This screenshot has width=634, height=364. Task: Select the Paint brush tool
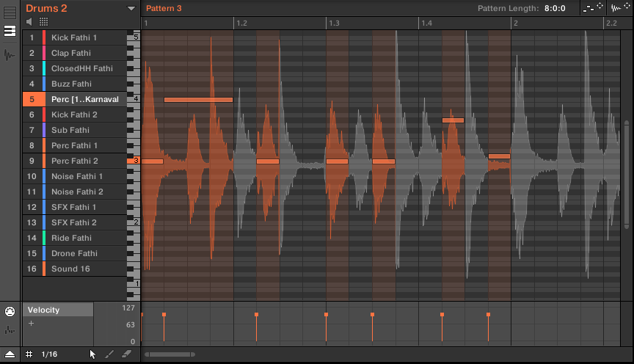(x=109, y=354)
